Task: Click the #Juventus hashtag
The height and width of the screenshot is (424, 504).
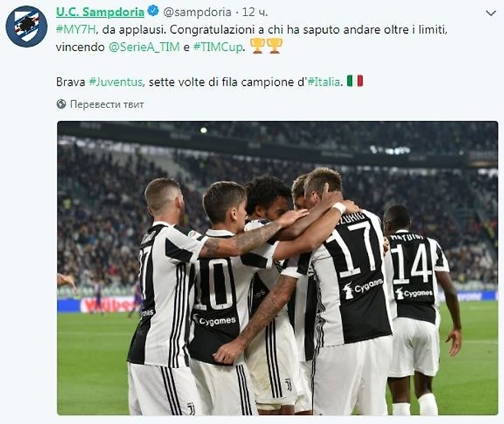Action: [116, 82]
